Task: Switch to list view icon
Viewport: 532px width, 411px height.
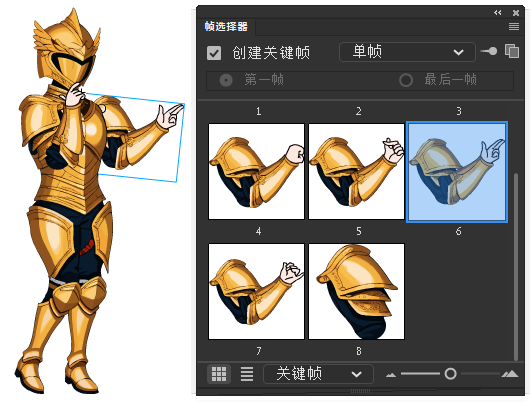Action: pos(247,374)
